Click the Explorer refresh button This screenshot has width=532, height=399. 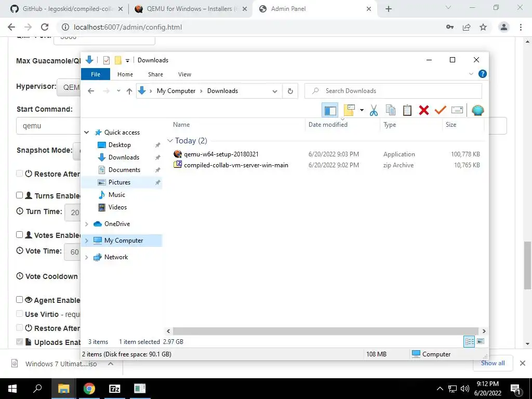pos(290,91)
